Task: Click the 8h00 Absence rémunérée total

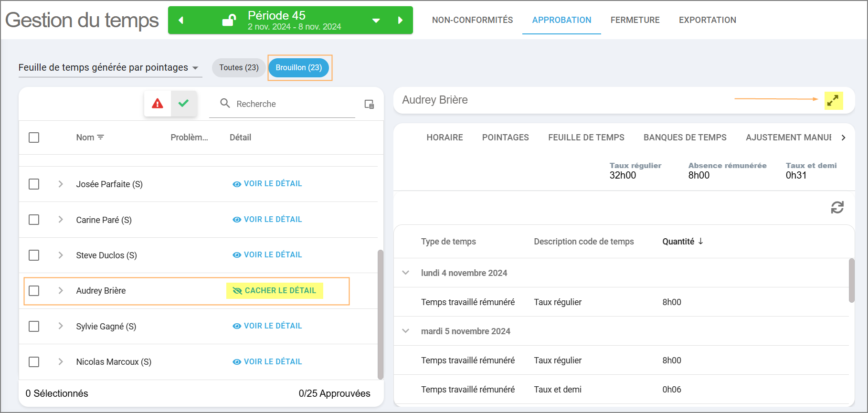Action: pyautogui.click(x=699, y=175)
